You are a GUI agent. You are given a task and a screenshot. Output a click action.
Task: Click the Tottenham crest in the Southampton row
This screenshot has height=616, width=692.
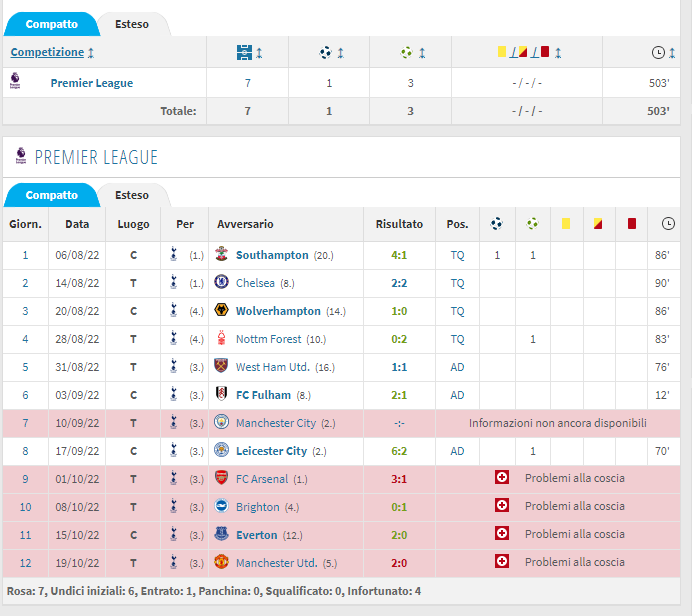pyautogui.click(x=173, y=254)
